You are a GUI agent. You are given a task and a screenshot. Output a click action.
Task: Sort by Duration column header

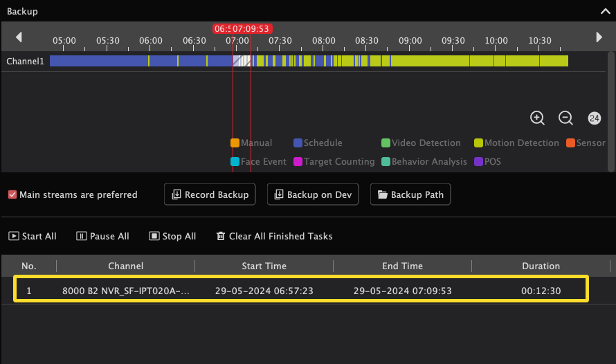541,266
